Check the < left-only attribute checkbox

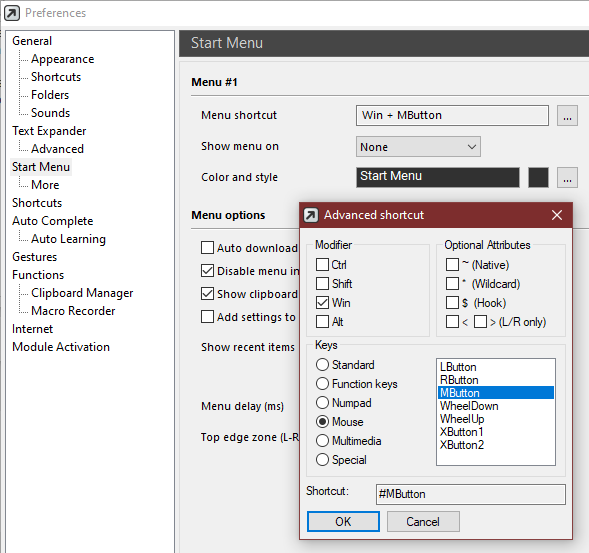click(x=452, y=322)
